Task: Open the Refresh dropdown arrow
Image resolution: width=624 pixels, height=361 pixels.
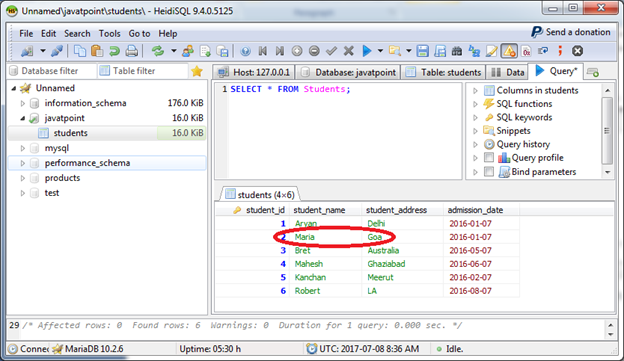Action: pos(174,51)
